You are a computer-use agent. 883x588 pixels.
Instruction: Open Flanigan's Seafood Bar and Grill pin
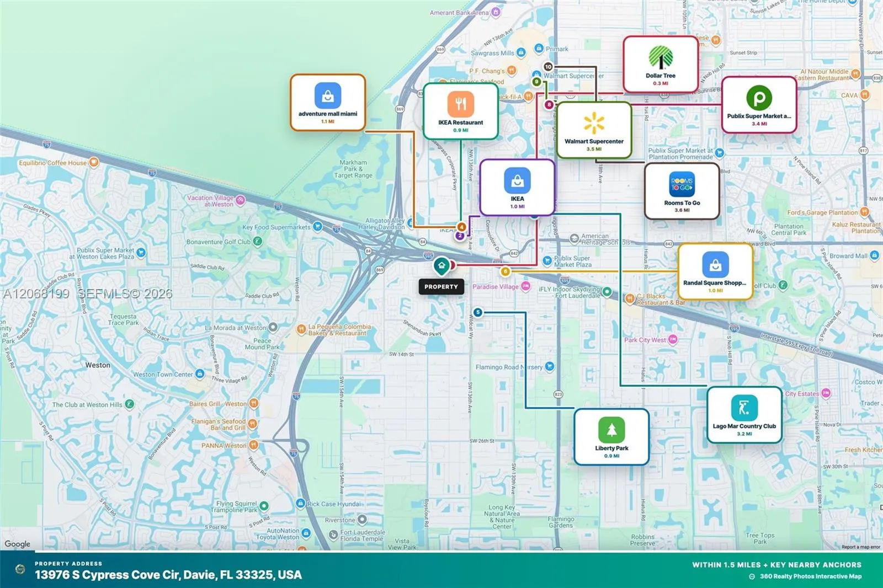pyautogui.click(x=252, y=424)
